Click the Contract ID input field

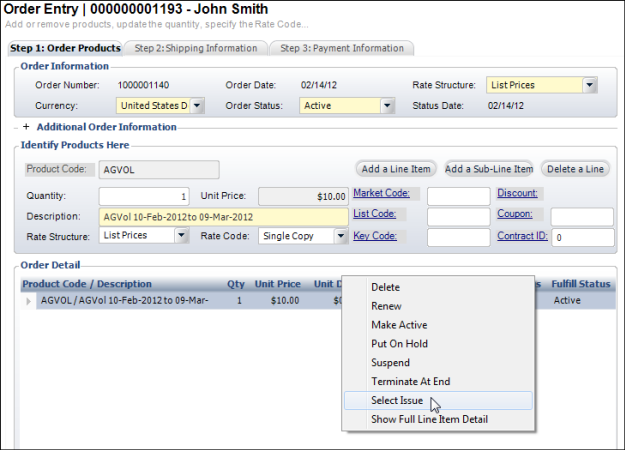[581, 238]
